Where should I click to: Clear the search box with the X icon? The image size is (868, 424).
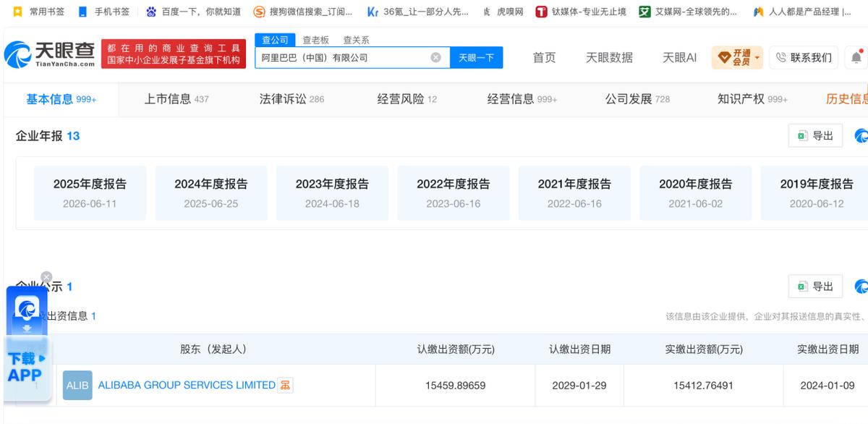click(435, 57)
